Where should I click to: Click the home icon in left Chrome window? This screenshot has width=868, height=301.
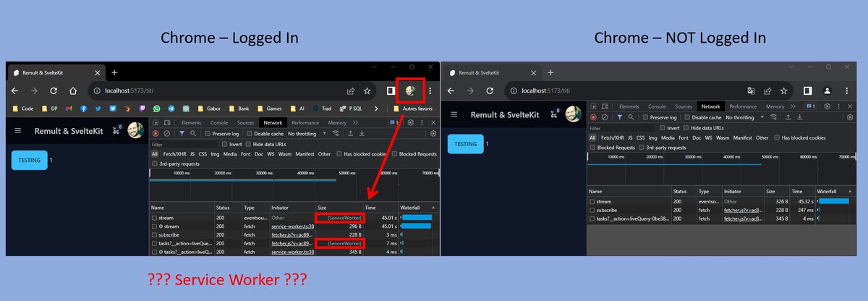(73, 91)
